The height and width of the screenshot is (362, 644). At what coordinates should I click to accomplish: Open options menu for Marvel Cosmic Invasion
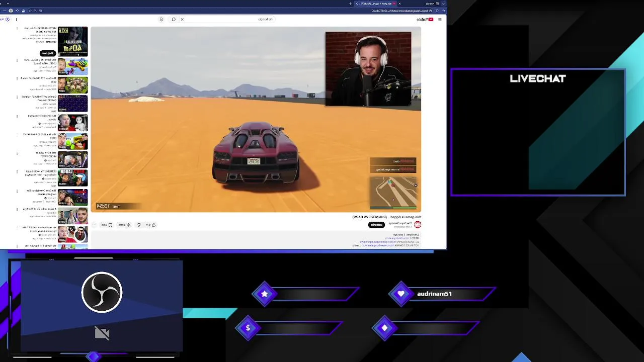coord(17,98)
